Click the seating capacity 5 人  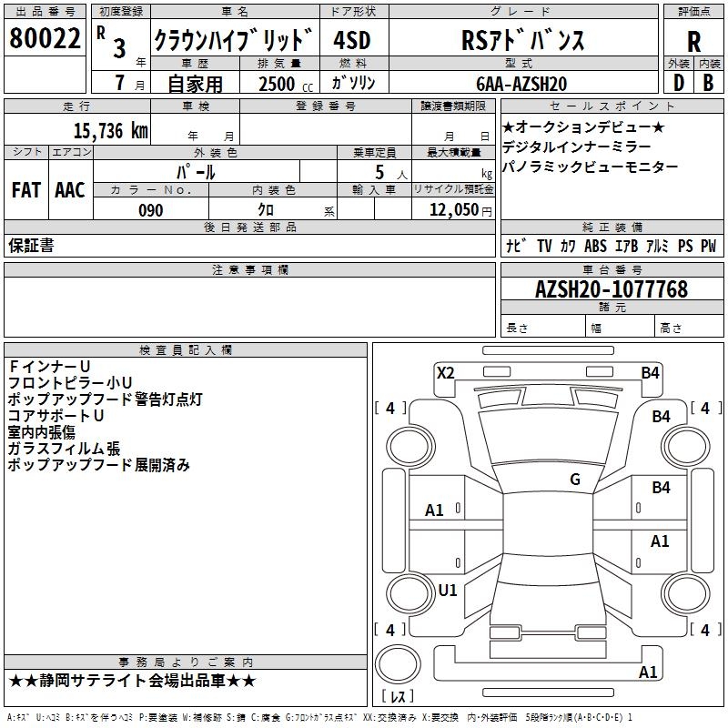coord(391,173)
